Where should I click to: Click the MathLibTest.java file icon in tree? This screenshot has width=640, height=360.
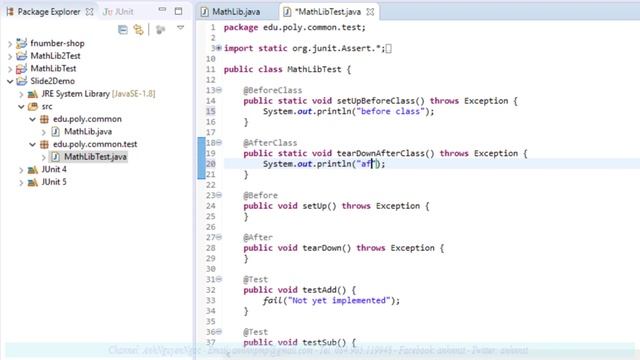click(56, 157)
